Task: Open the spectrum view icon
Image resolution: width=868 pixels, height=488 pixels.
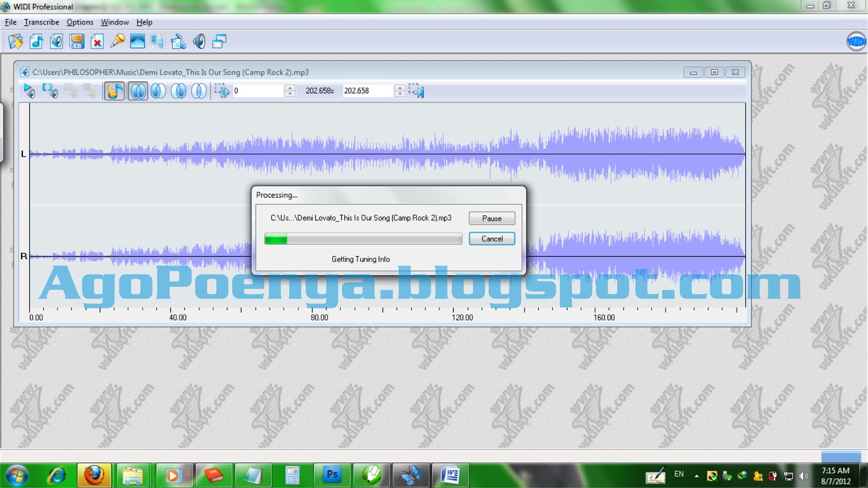Action: (137, 42)
